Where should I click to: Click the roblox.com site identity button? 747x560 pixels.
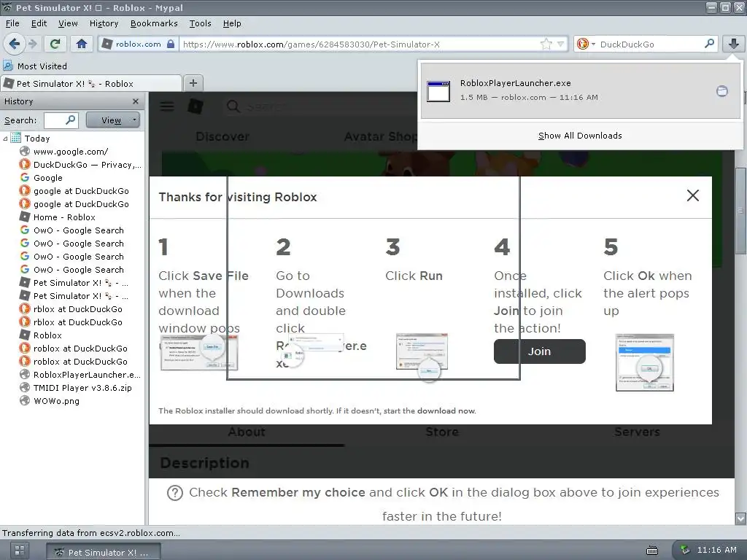point(138,44)
